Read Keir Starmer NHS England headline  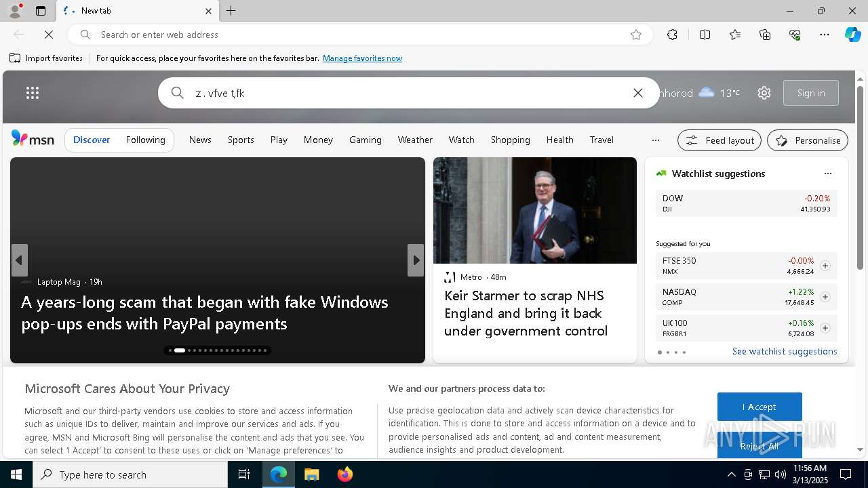point(526,313)
